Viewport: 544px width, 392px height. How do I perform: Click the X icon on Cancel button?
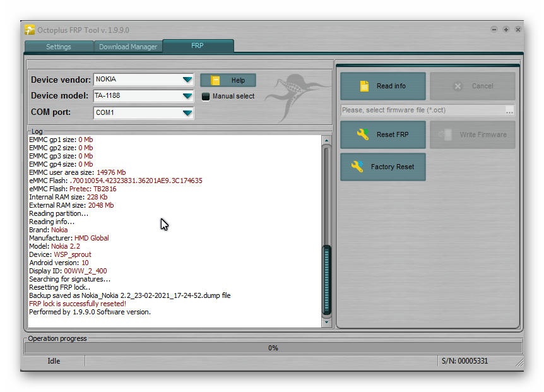pos(458,86)
